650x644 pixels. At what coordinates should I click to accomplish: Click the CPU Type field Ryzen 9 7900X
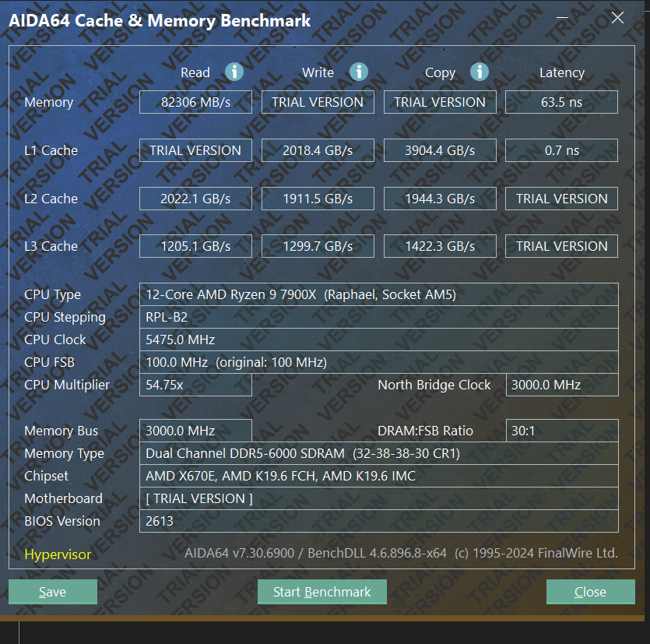coord(379,294)
